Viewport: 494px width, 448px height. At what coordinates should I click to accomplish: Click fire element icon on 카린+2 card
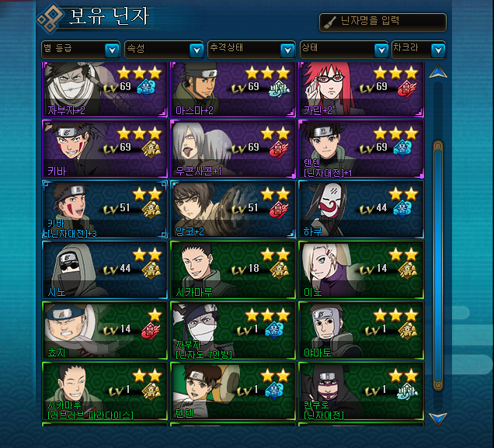(407, 89)
